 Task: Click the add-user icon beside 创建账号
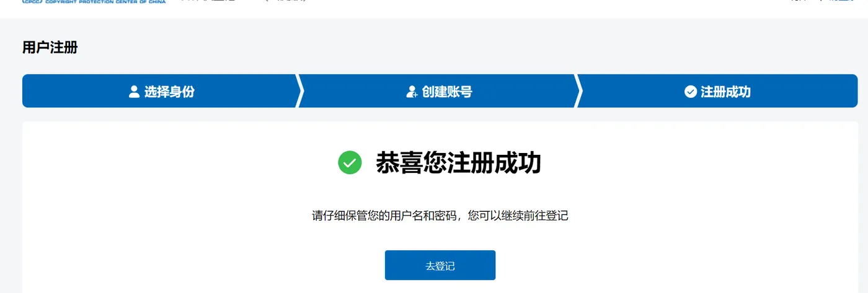(412, 92)
